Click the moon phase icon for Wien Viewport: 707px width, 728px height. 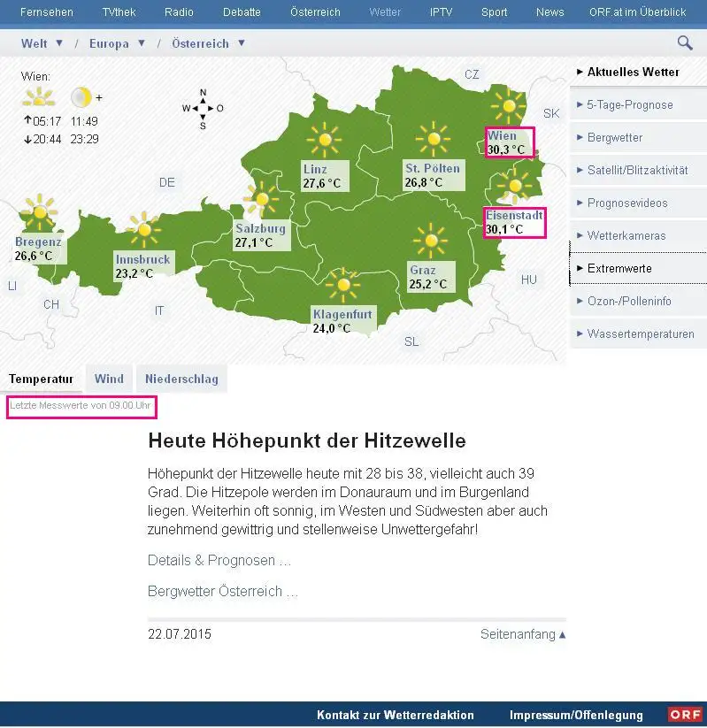81,96
